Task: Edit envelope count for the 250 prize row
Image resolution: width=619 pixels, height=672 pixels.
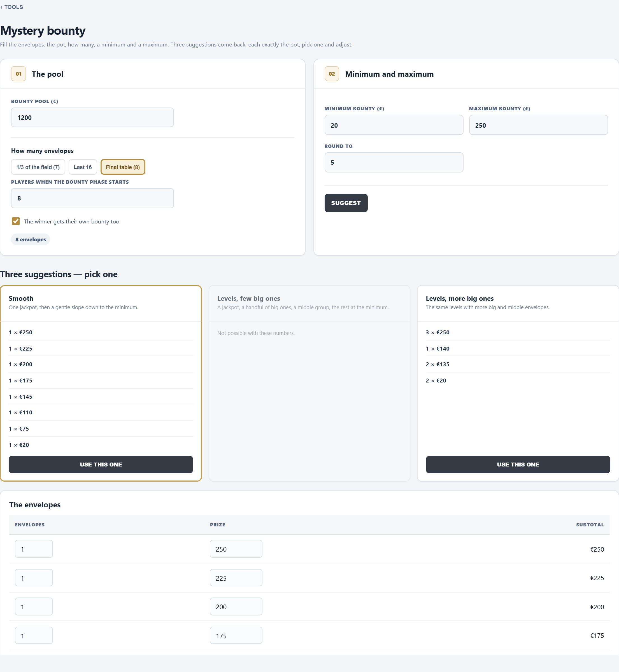Action: coord(34,549)
